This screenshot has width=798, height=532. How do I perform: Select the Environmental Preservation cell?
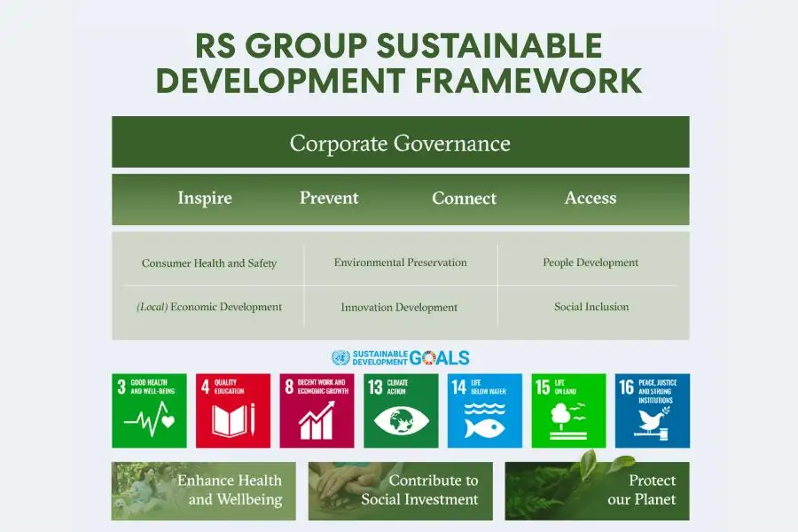(400, 262)
